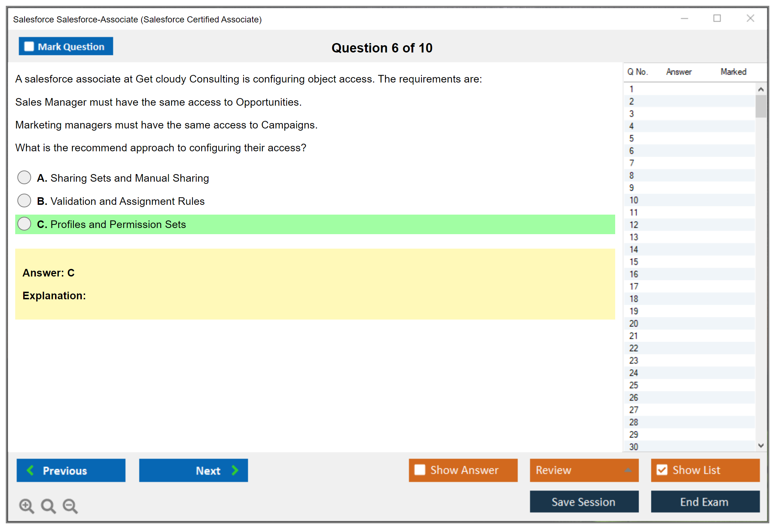This screenshot has height=532, width=778.
Task: Jump to question 10 in the list
Action: click(634, 200)
